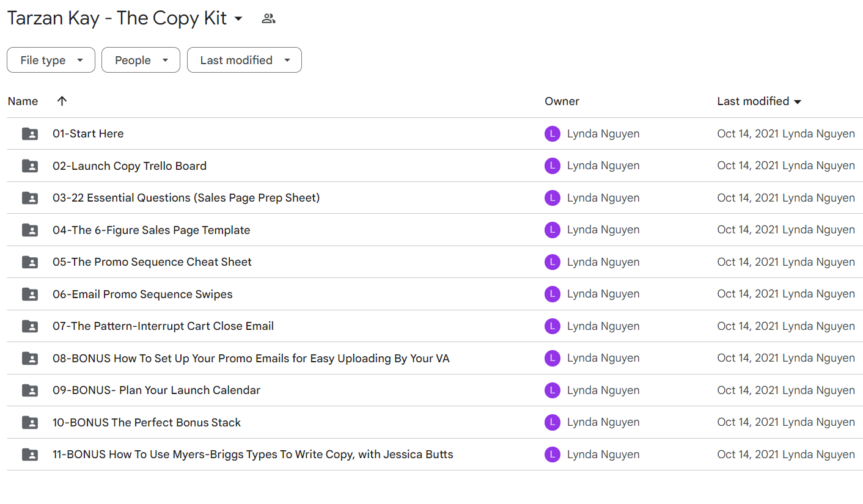
Task: Select 06-Email Promo Sequence Swipes folder name
Action: [142, 294]
